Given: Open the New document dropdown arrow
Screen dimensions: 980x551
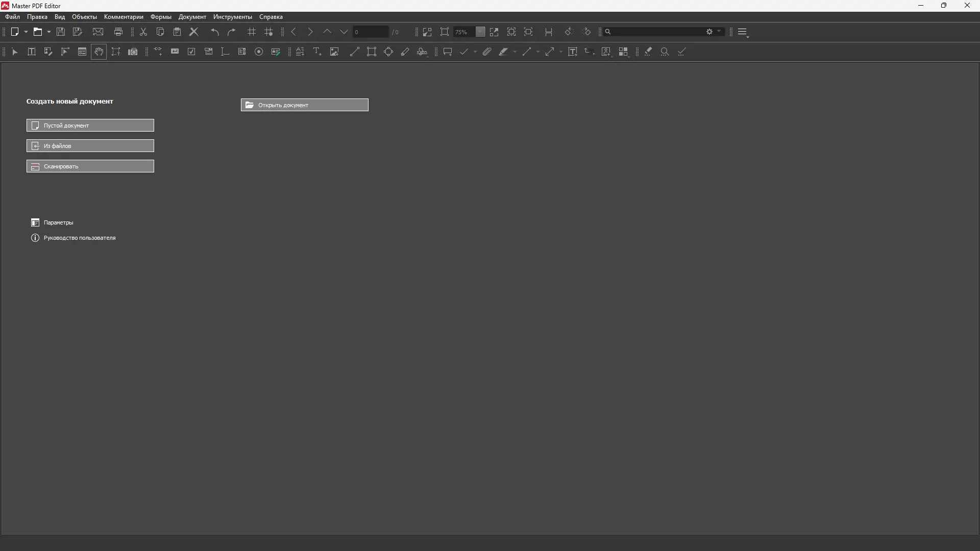Looking at the screenshot, I should pyautogui.click(x=26, y=32).
